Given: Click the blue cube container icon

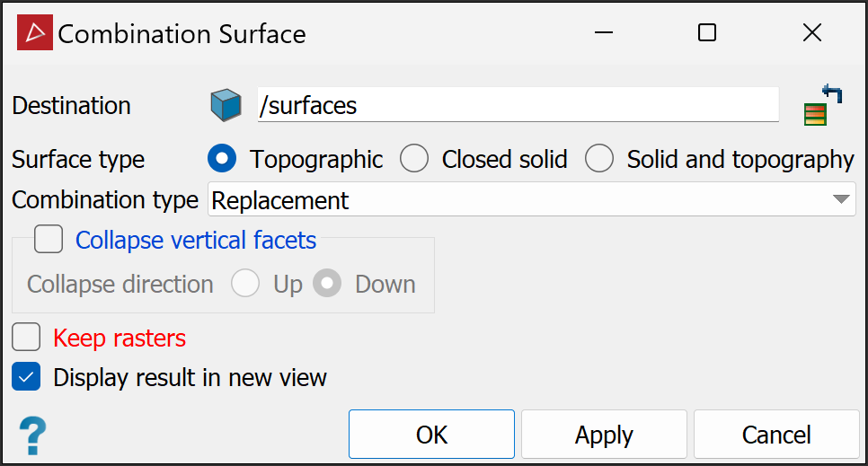Looking at the screenshot, I should 226,105.
